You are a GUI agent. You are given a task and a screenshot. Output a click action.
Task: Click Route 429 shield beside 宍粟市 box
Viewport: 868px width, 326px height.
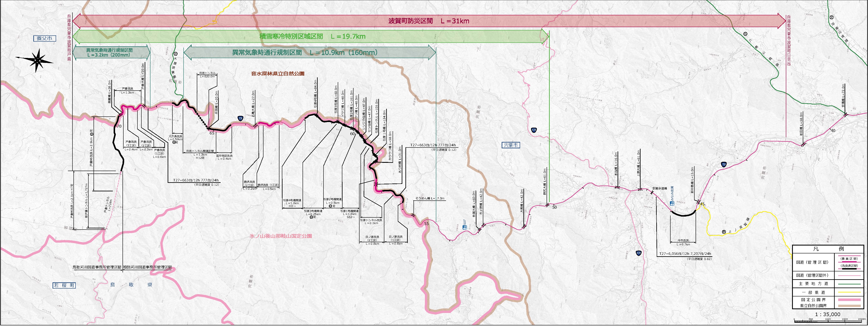point(534,130)
